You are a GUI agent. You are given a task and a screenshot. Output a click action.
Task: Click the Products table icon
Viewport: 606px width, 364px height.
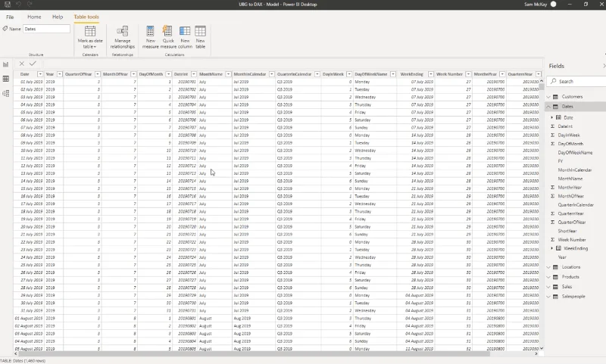(x=555, y=277)
